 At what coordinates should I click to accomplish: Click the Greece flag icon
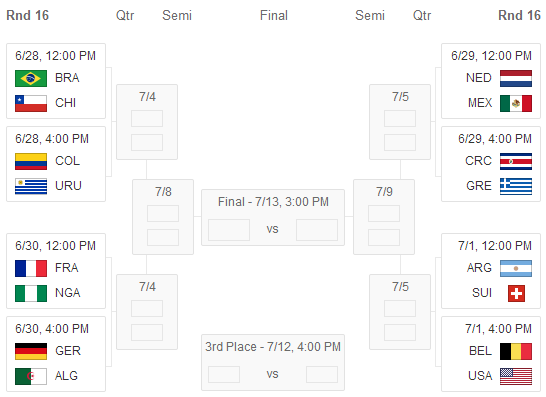pos(516,186)
